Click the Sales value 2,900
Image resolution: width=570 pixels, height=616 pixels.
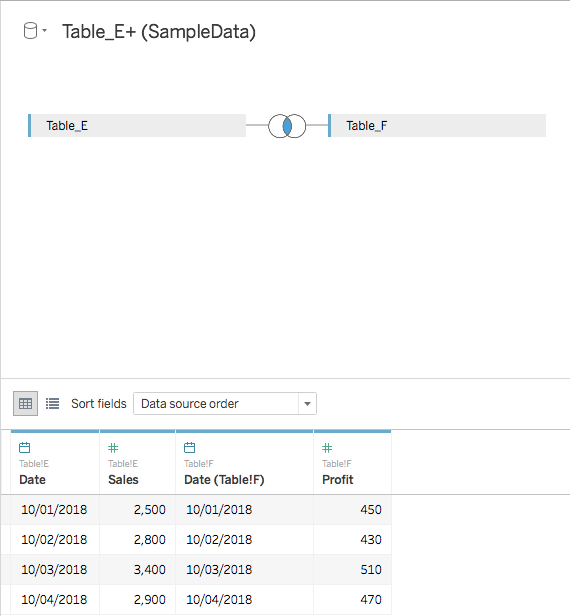150,600
